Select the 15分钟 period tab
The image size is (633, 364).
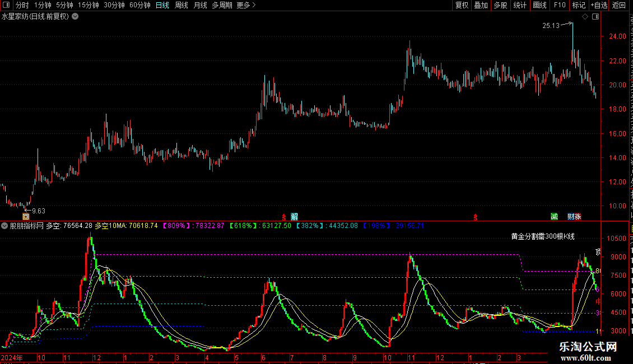89,5
